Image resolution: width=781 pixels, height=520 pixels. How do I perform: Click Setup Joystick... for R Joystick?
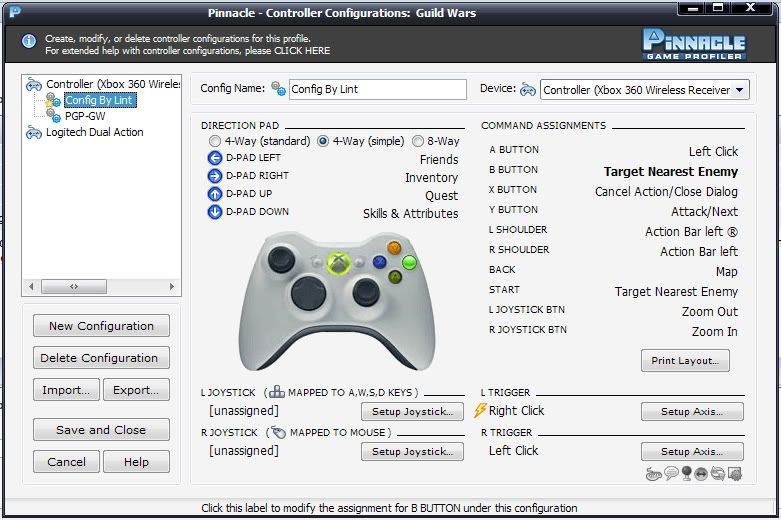pos(412,451)
